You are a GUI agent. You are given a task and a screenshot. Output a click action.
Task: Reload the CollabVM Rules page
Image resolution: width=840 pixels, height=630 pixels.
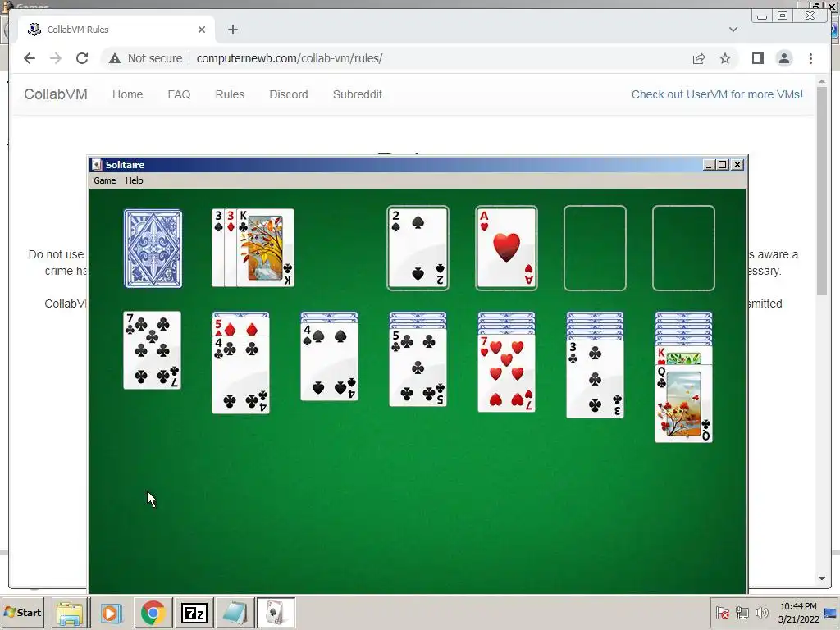pyautogui.click(x=82, y=58)
